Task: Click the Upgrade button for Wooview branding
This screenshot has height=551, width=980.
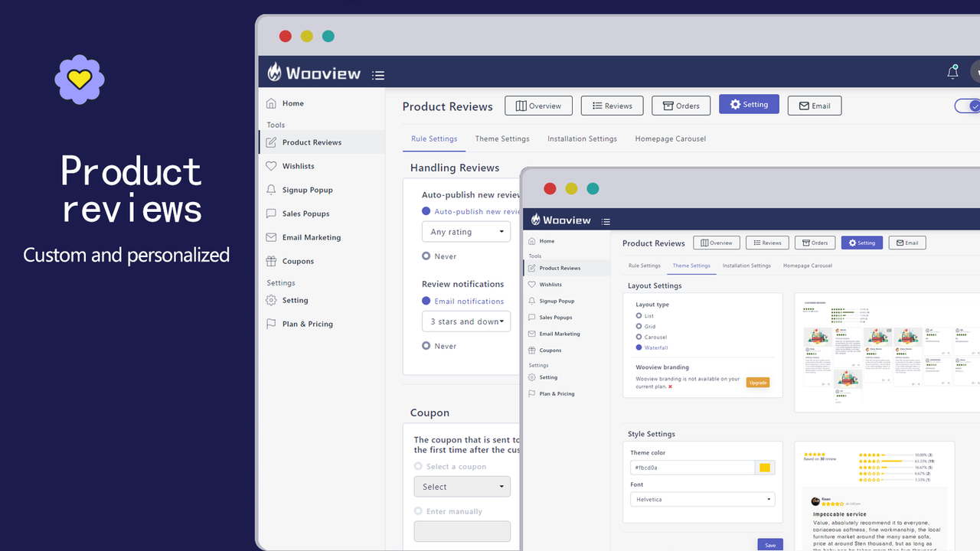Action: pyautogui.click(x=757, y=382)
